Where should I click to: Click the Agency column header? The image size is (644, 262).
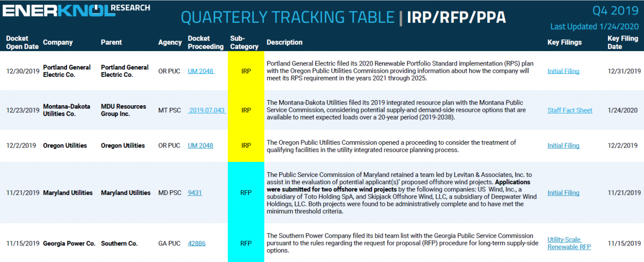[170, 42]
